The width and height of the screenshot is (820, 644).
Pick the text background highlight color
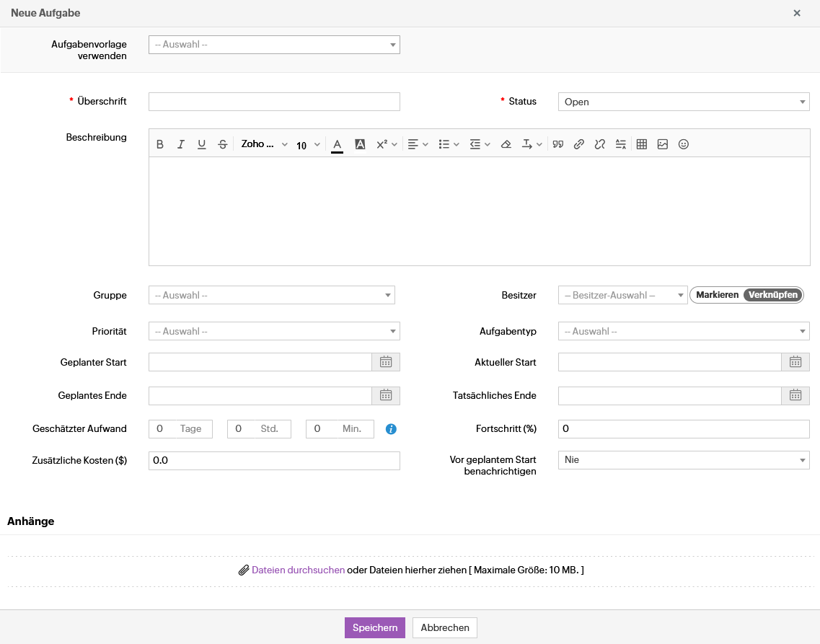(x=360, y=144)
